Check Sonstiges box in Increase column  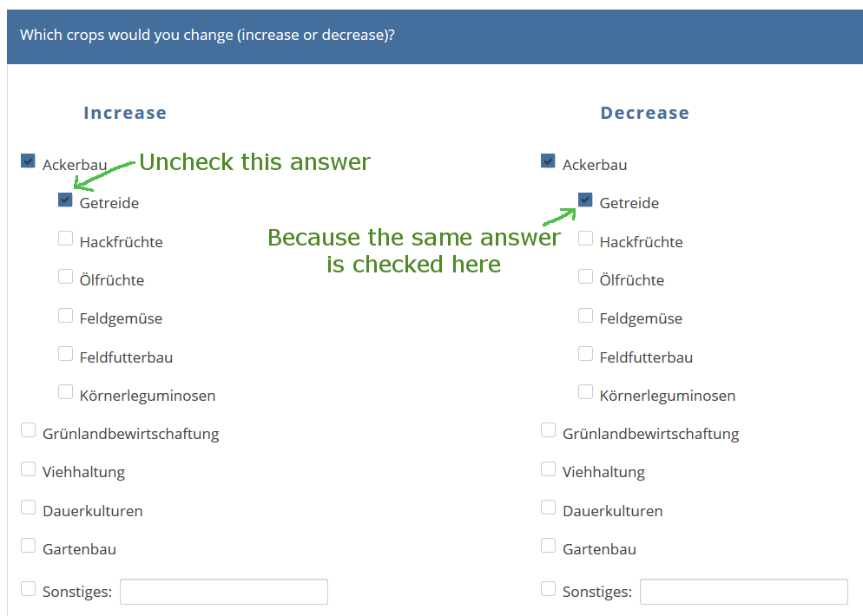[29, 589]
